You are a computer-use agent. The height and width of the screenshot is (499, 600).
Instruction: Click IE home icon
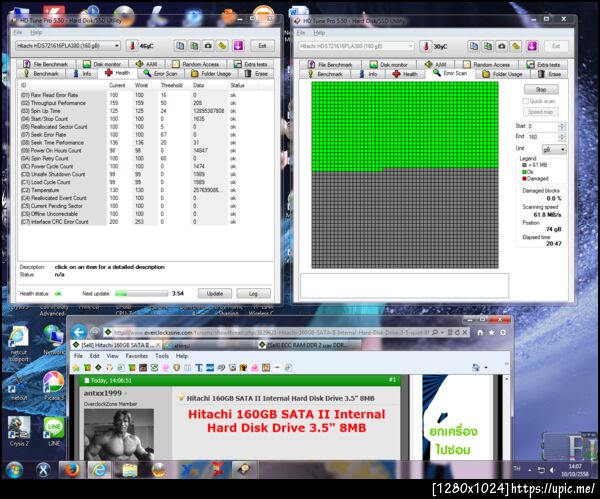pos(480,333)
